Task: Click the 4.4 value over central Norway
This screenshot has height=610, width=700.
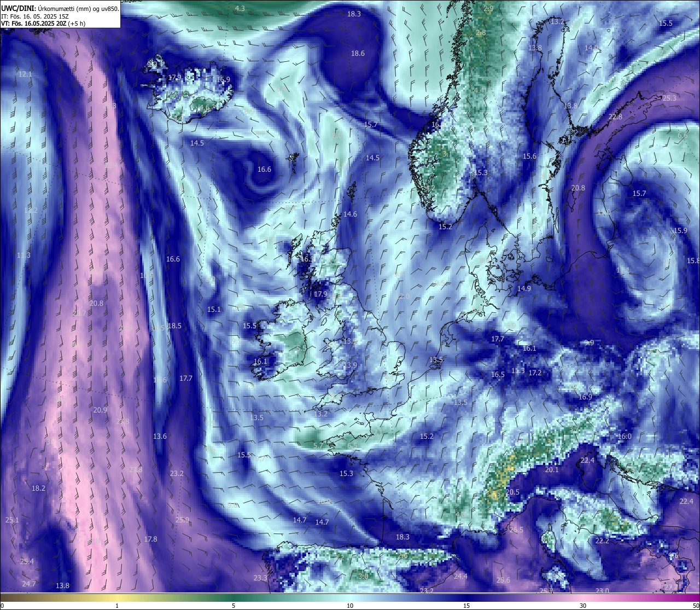Action: tap(479, 90)
